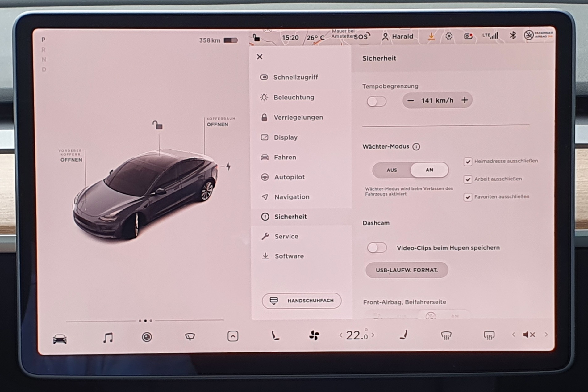Expand the app launcher up-arrow icon
The height and width of the screenshot is (392, 588).
click(233, 336)
